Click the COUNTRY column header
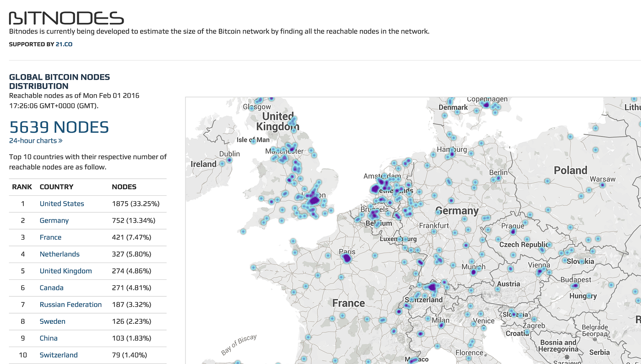641x364 pixels. (56, 187)
